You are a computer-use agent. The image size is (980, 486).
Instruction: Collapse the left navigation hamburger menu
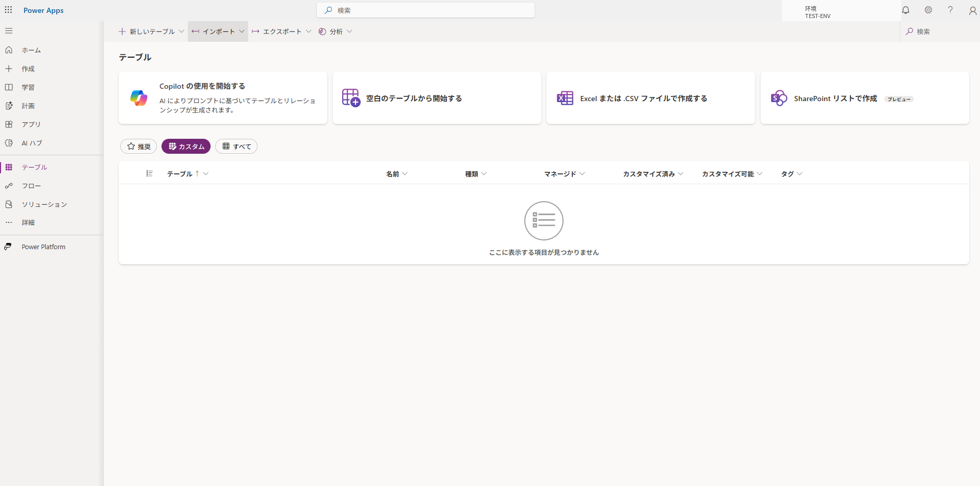click(x=9, y=31)
